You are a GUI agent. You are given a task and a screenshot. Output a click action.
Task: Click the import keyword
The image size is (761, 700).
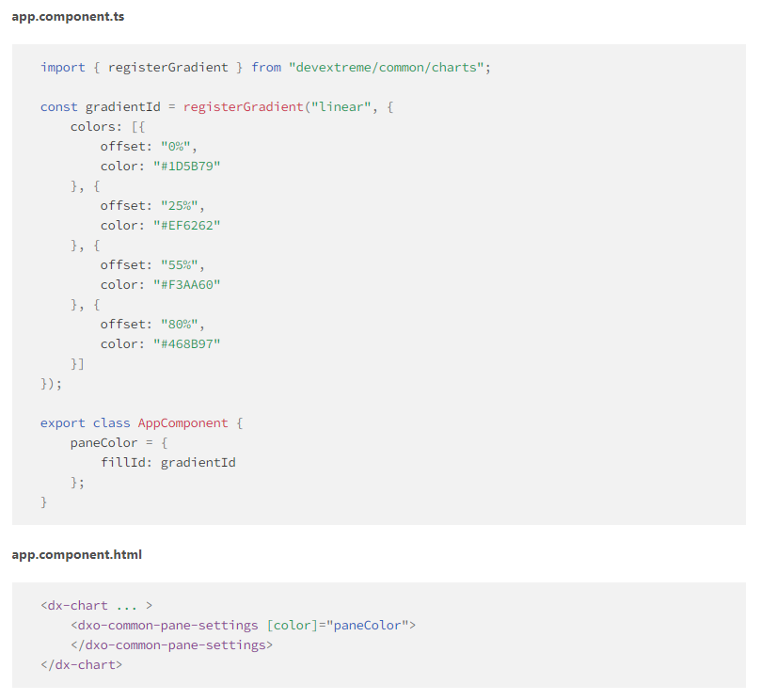click(x=63, y=67)
